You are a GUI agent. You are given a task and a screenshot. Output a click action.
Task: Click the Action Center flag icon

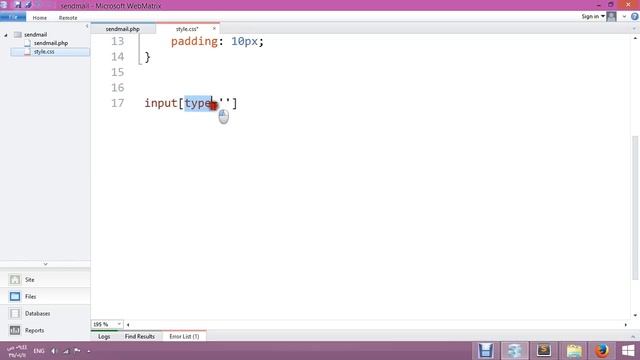pyautogui.click(x=77, y=350)
